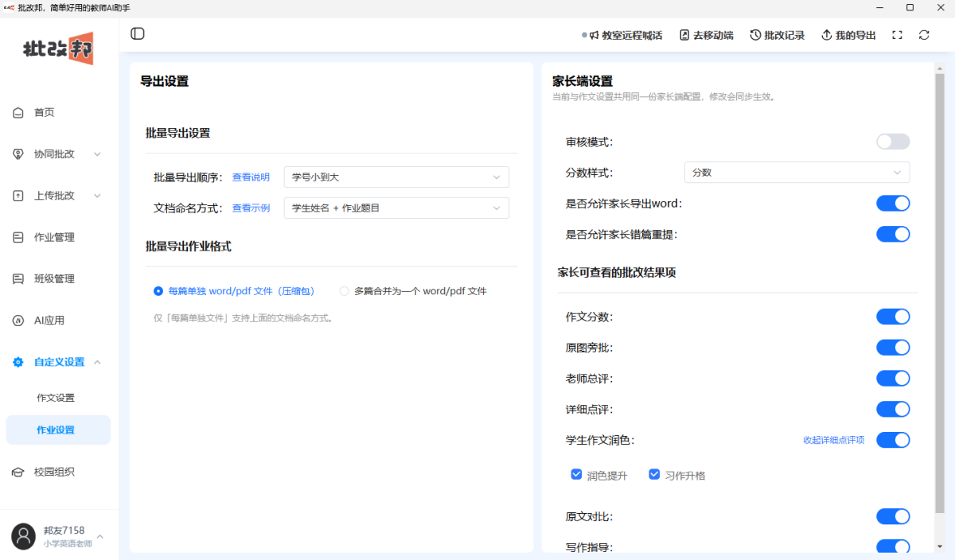Click the 家长端设置 heading
This screenshot has height=560, width=955.
[583, 81]
